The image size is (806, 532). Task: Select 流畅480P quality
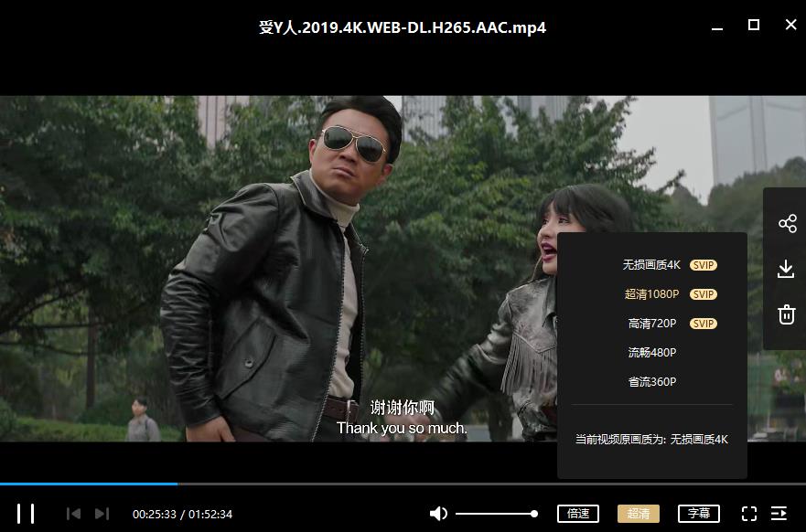pos(651,353)
